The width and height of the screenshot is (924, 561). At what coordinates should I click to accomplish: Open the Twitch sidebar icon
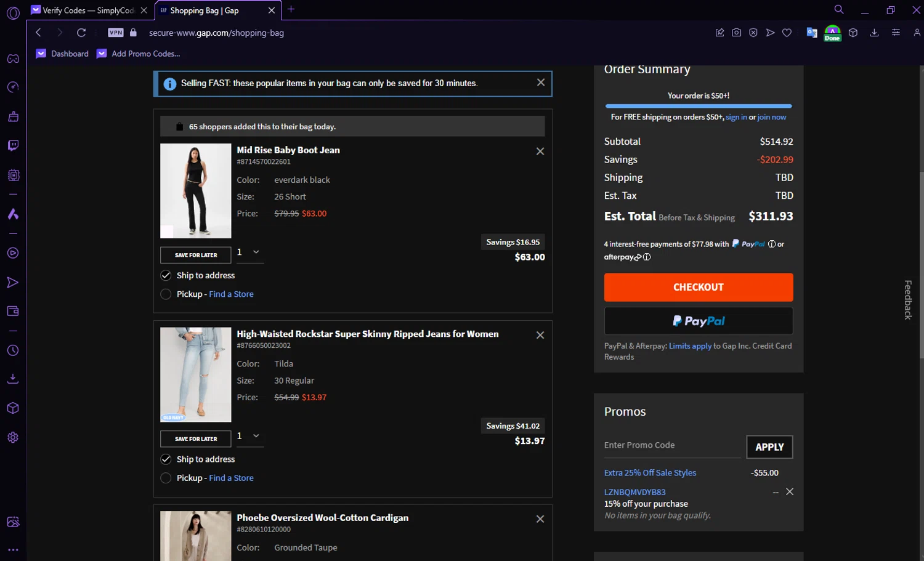[13, 145]
